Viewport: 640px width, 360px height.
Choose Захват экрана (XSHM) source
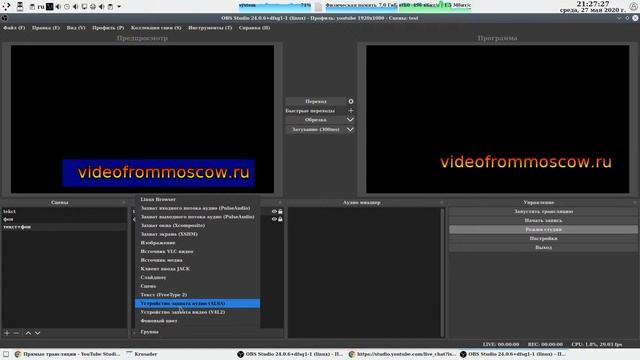198,234
